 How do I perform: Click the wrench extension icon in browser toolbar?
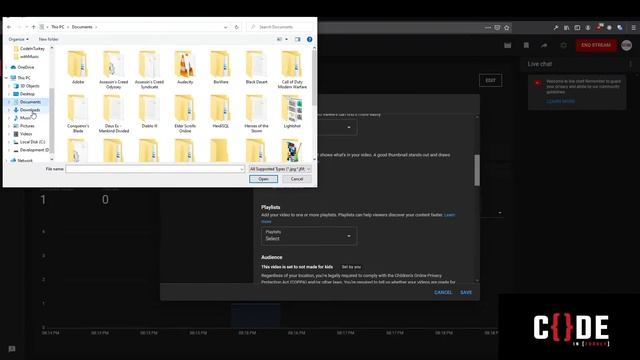(556, 28)
